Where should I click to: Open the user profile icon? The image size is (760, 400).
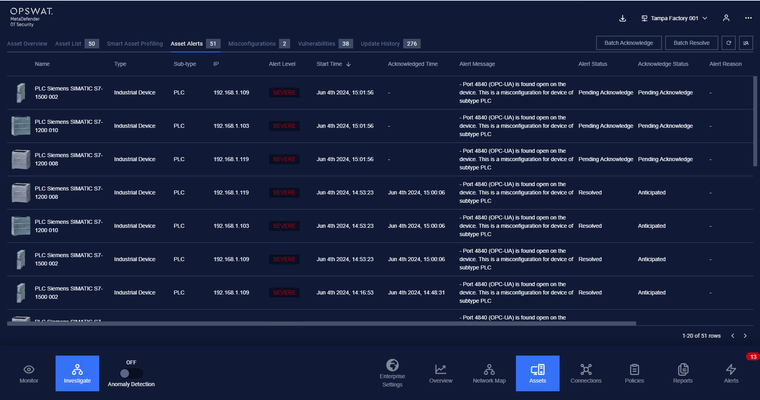point(726,18)
